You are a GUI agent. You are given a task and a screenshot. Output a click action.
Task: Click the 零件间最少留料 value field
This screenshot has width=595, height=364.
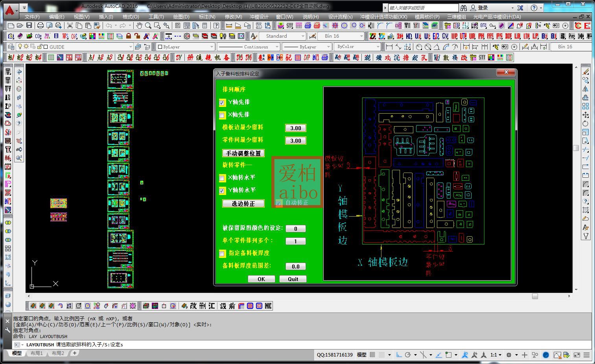(x=296, y=141)
